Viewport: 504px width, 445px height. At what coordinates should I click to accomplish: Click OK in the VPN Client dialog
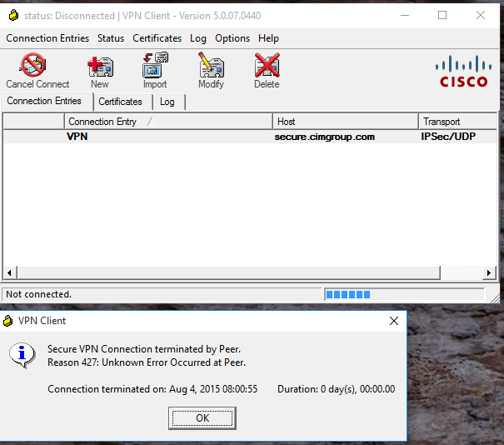[x=202, y=418]
